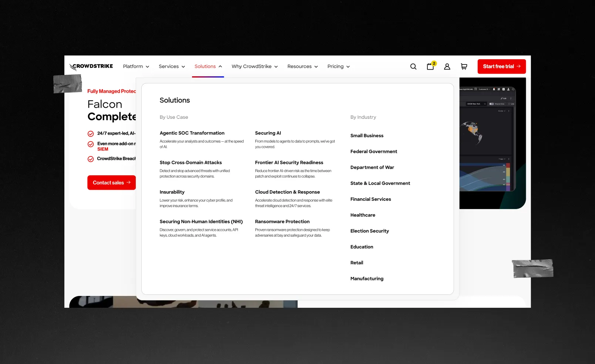Image resolution: width=595 pixels, height=364 pixels.
Task: Go to Small Business industry
Action: [x=367, y=136]
